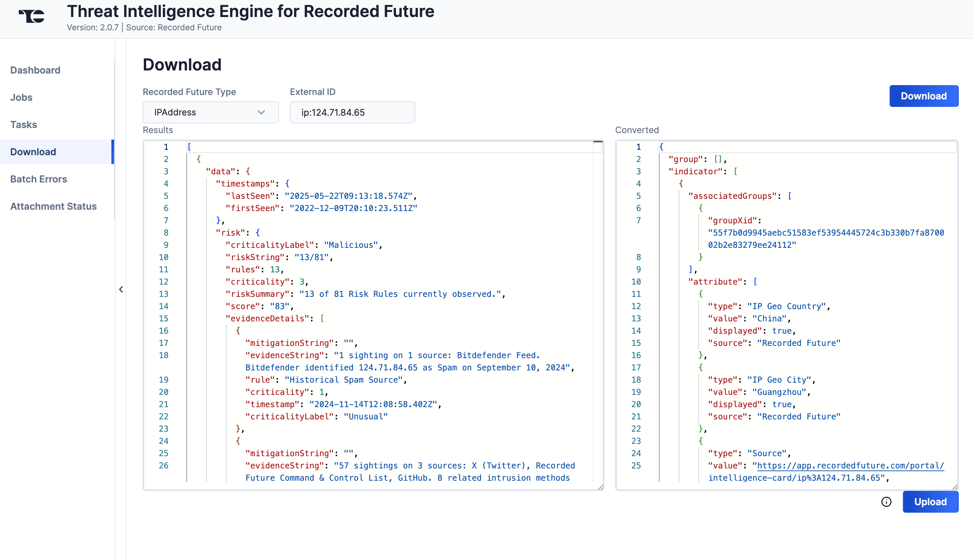This screenshot has width=973, height=560.
Task: Click the "criticalityLabel": "Malicious" line
Action: [x=304, y=245]
